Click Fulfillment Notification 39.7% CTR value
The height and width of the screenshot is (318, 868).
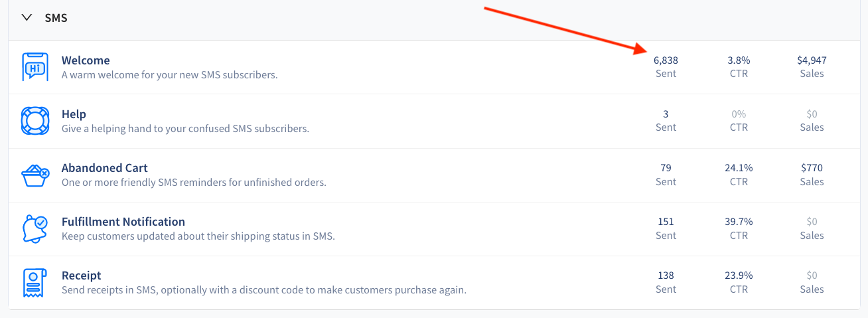coord(739,222)
